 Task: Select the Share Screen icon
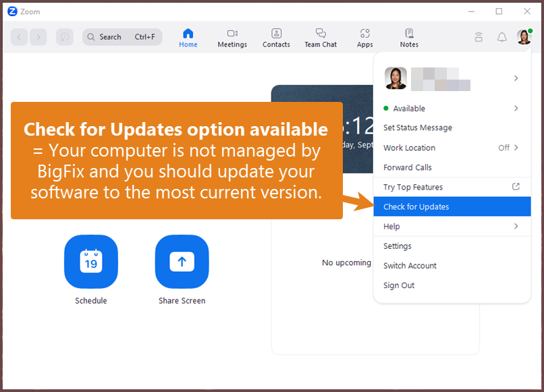182,262
